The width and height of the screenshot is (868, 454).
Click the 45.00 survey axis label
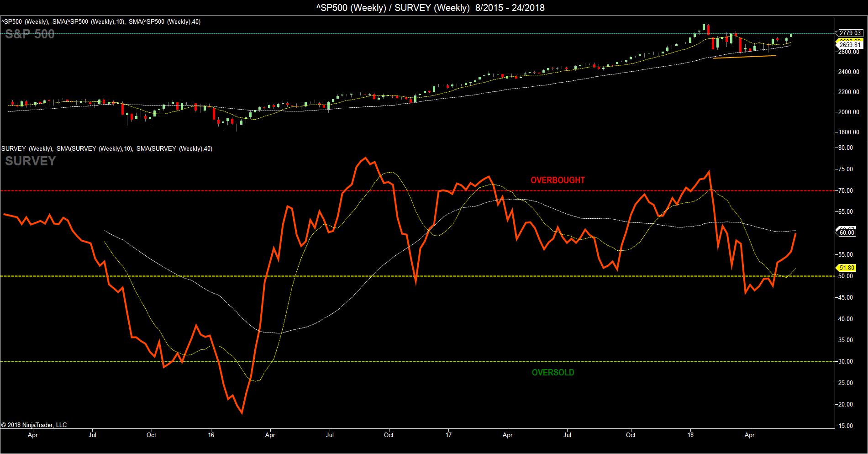click(x=846, y=297)
